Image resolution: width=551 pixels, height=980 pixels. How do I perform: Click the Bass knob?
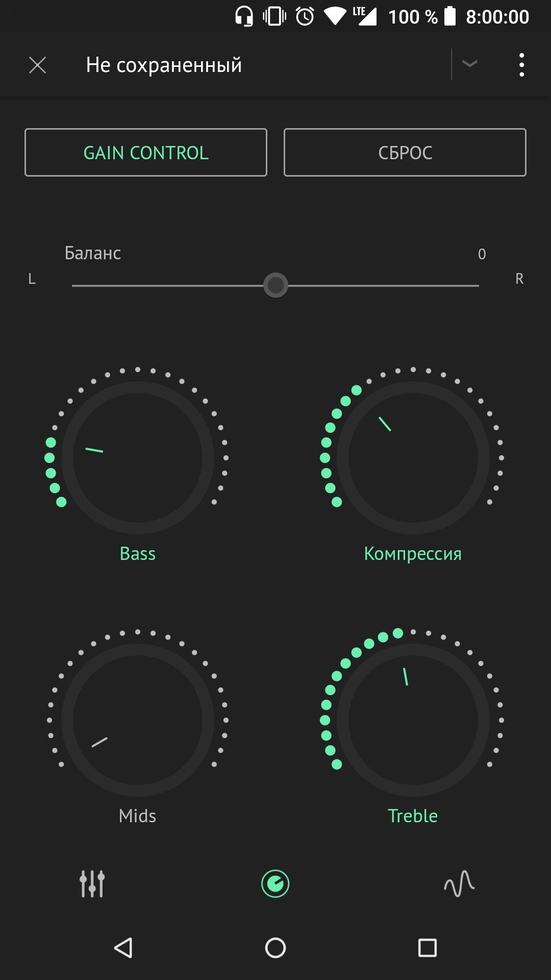[138, 458]
